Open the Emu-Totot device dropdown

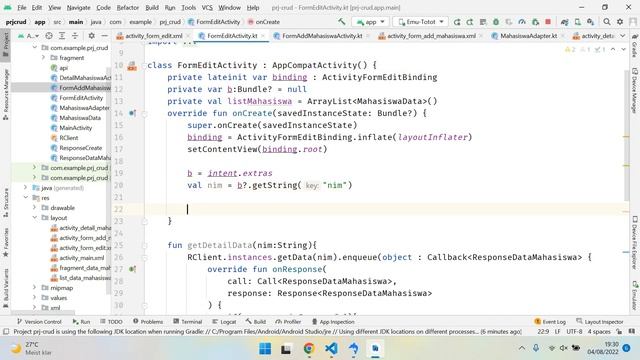(420, 22)
